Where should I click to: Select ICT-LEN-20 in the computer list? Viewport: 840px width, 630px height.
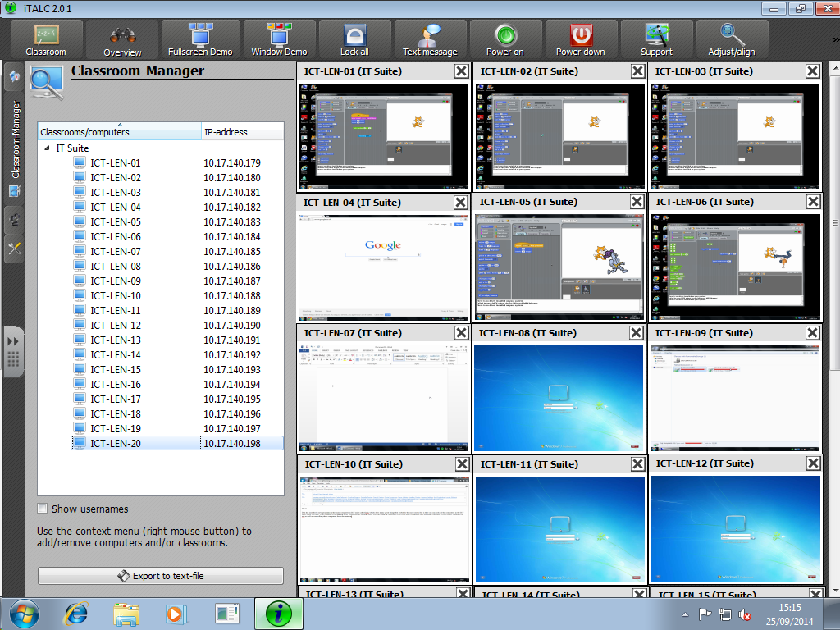pyautogui.click(x=115, y=443)
